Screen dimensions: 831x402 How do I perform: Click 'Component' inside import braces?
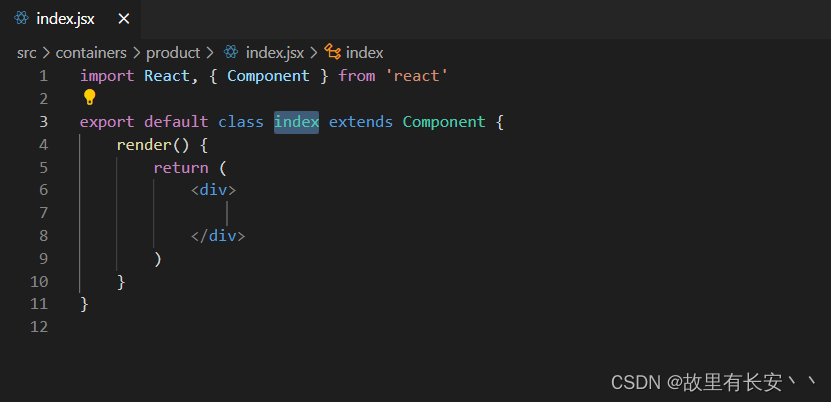click(268, 76)
